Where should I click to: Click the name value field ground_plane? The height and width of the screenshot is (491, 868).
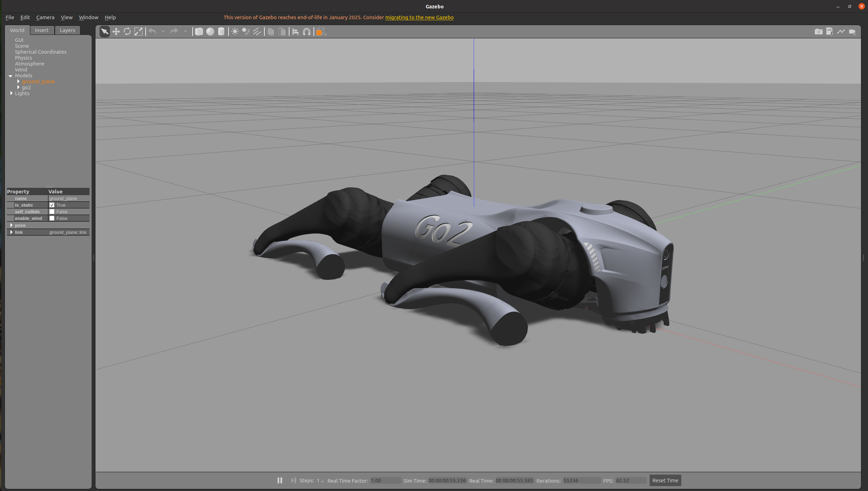coord(69,198)
